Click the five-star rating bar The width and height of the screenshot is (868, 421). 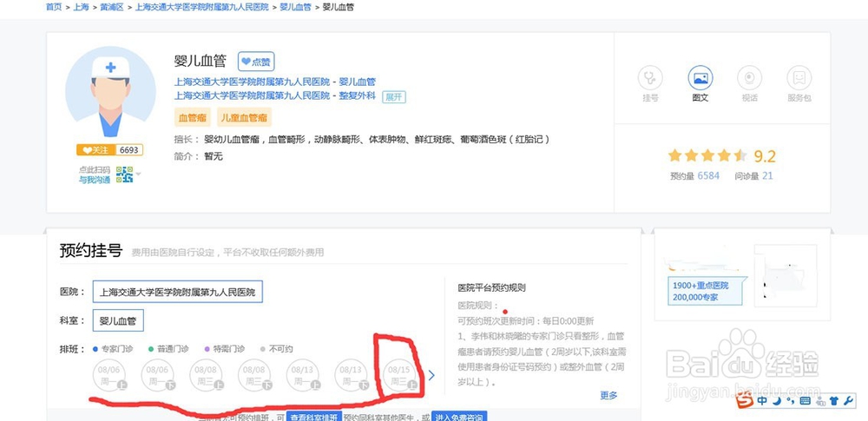point(707,155)
